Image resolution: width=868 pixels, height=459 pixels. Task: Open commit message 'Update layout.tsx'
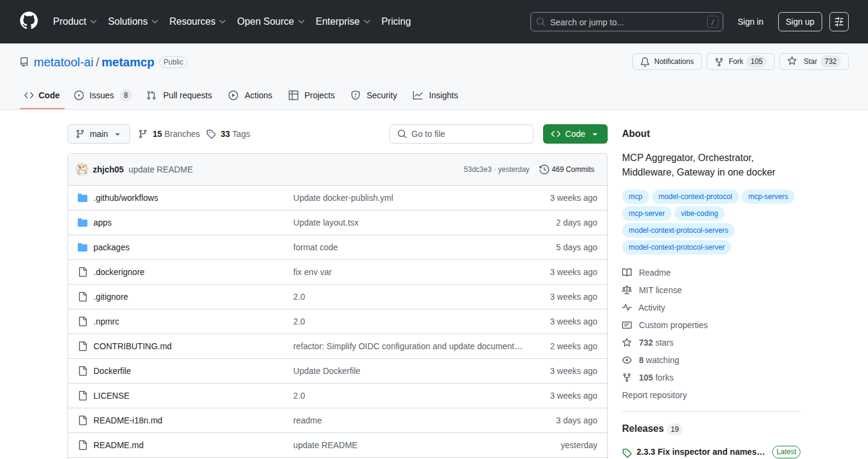tap(326, 223)
